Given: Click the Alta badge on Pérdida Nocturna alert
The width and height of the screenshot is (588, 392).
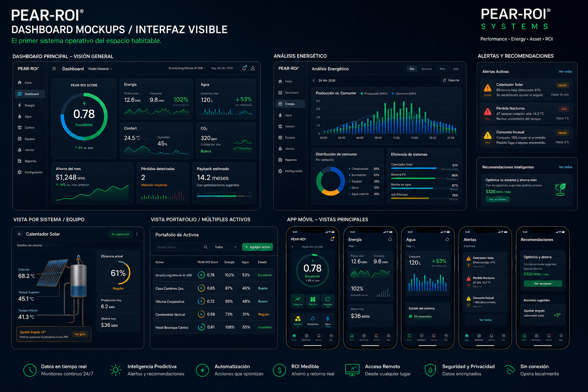Looking at the screenshot, I should point(563,109).
